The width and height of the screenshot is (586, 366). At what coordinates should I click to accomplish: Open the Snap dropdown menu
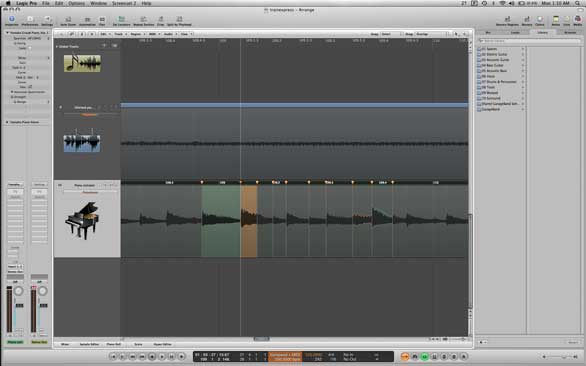[x=392, y=34]
